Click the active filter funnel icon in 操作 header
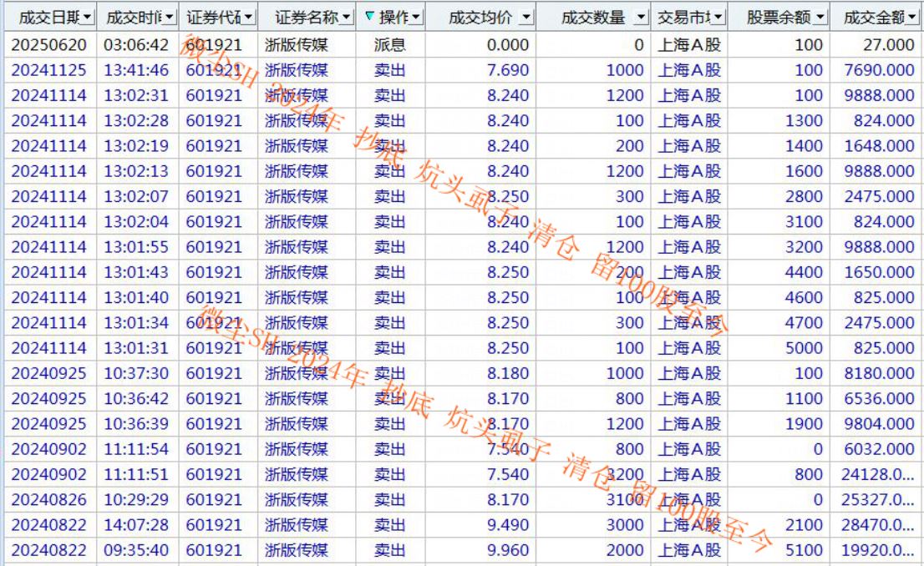Viewport: 924px width, 566px height. click(x=369, y=17)
